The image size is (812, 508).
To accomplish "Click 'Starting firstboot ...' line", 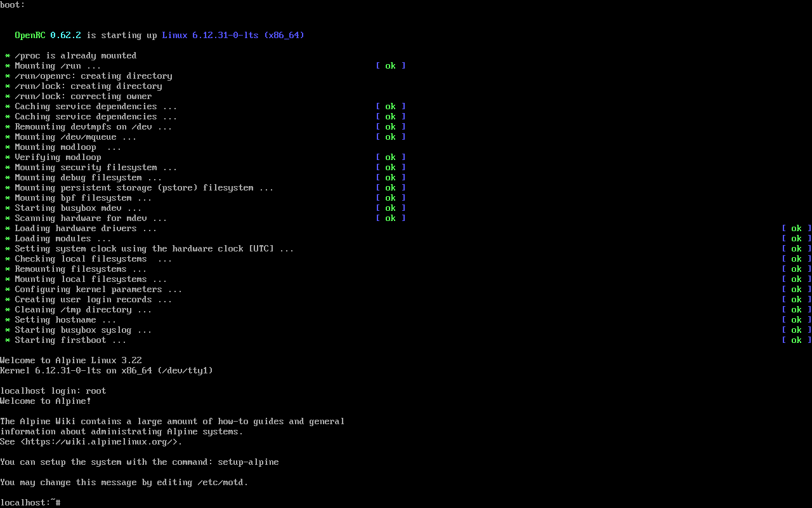I will coord(71,340).
